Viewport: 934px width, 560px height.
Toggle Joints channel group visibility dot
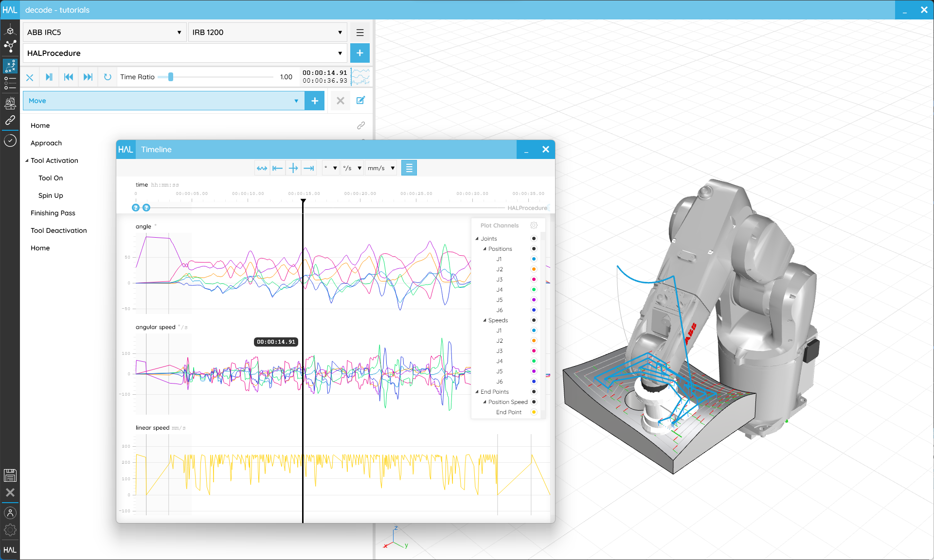[x=534, y=239]
